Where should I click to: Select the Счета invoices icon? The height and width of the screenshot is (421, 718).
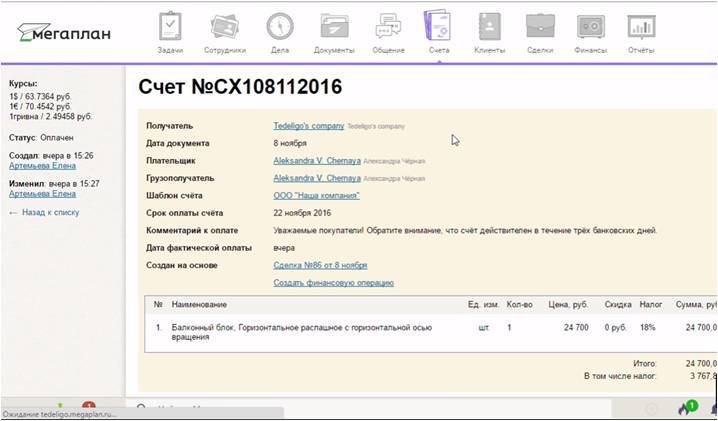437,28
